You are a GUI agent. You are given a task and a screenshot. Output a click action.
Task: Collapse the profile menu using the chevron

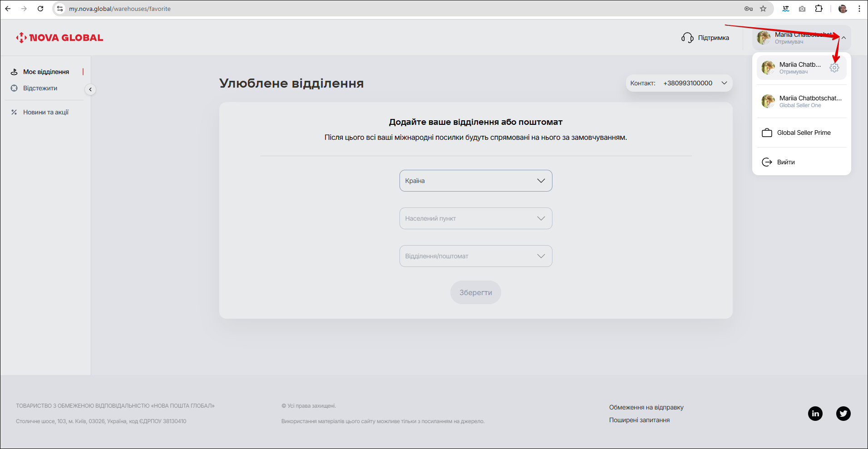(x=843, y=38)
